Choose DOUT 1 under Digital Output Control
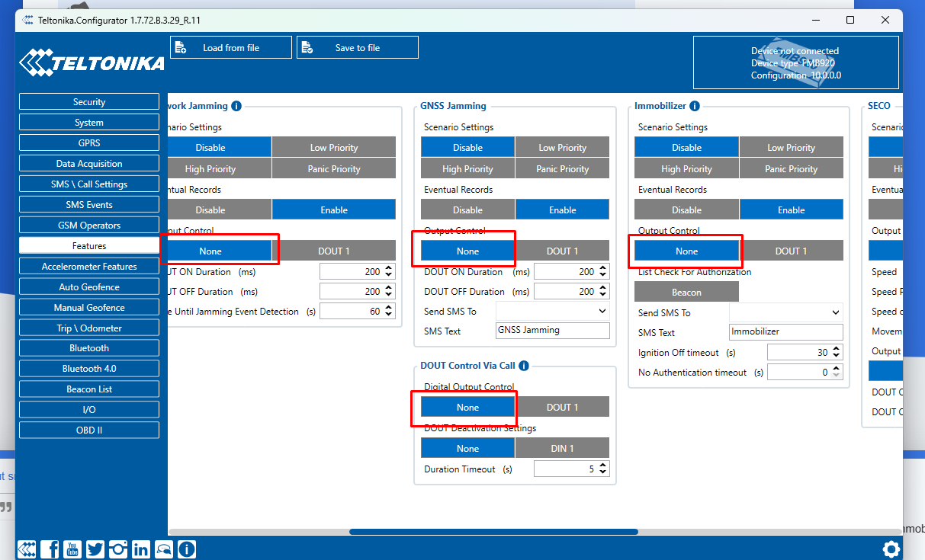The image size is (925, 560). pyautogui.click(x=563, y=408)
